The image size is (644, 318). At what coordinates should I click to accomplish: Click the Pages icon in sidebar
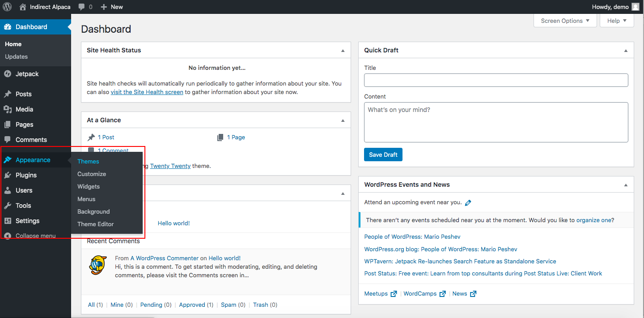pyautogui.click(x=8, y=125)
